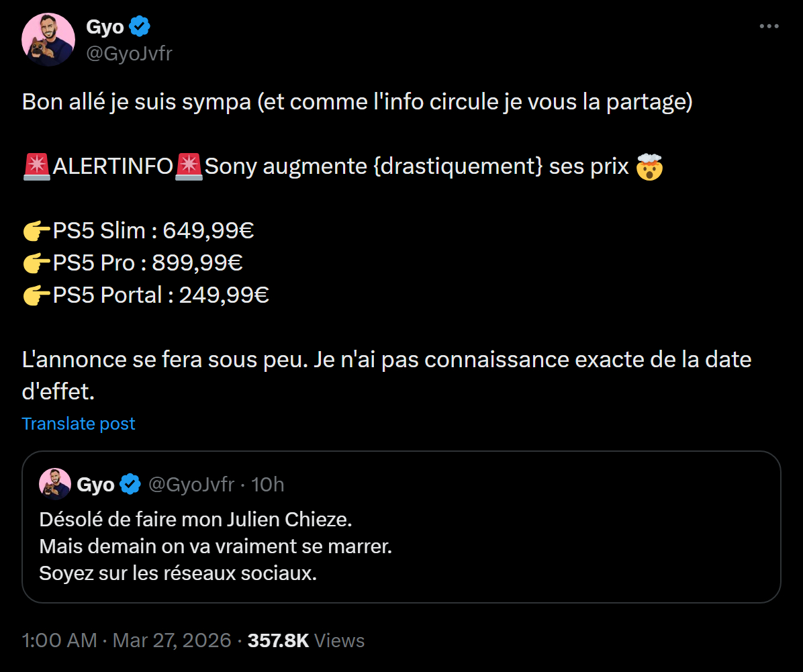
Task: Click the first siren emoji before ALERTINFO
Action: coord(37,166)
